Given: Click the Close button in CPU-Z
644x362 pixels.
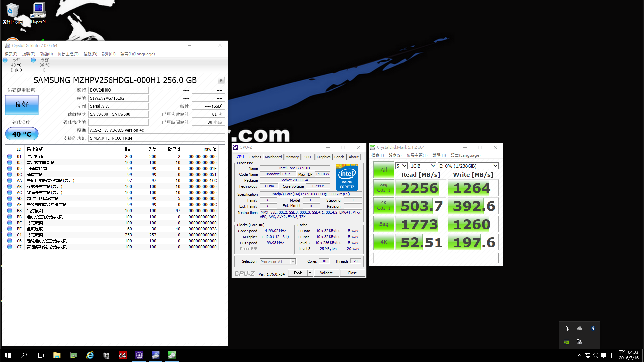Looking at the screenshot, I should [x=352, y=273].
